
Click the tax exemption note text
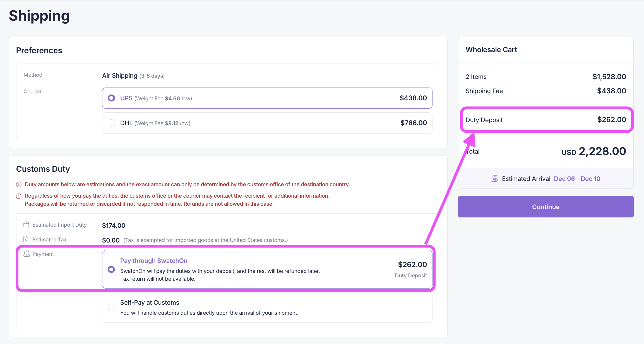[206, 240]
